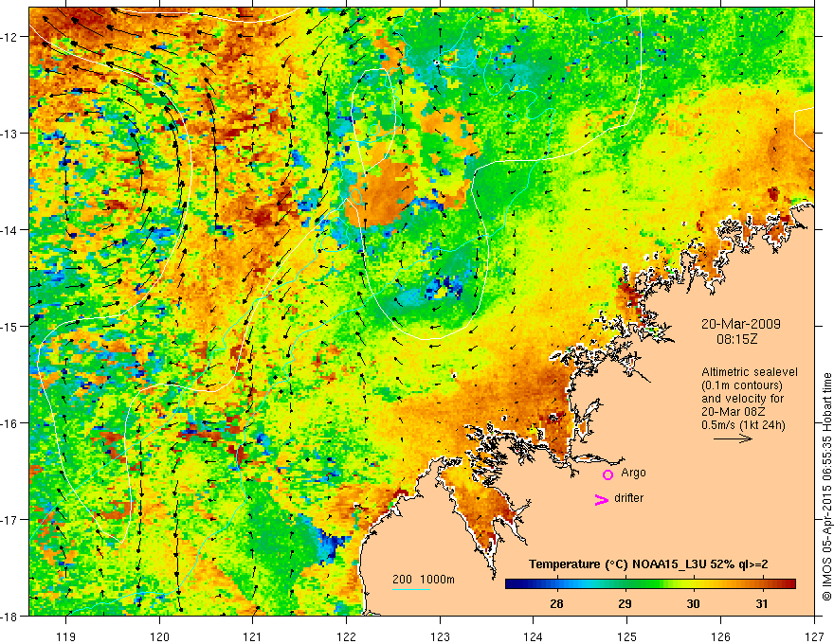This screenshot has height=644, width=834.
Task: Click latitude axis label '-13'
Action: 10,134
